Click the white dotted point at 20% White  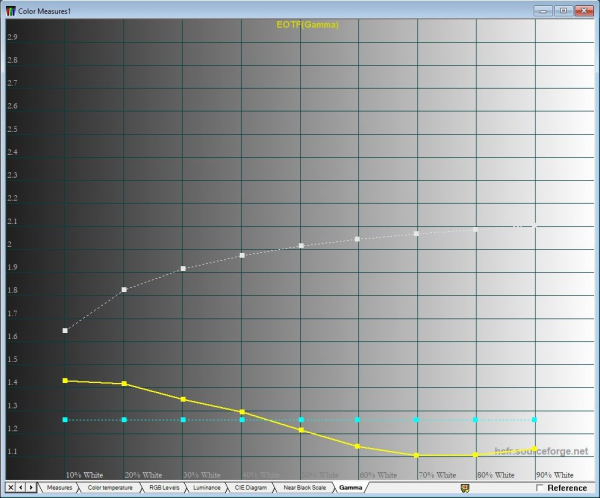coord(124,290)
